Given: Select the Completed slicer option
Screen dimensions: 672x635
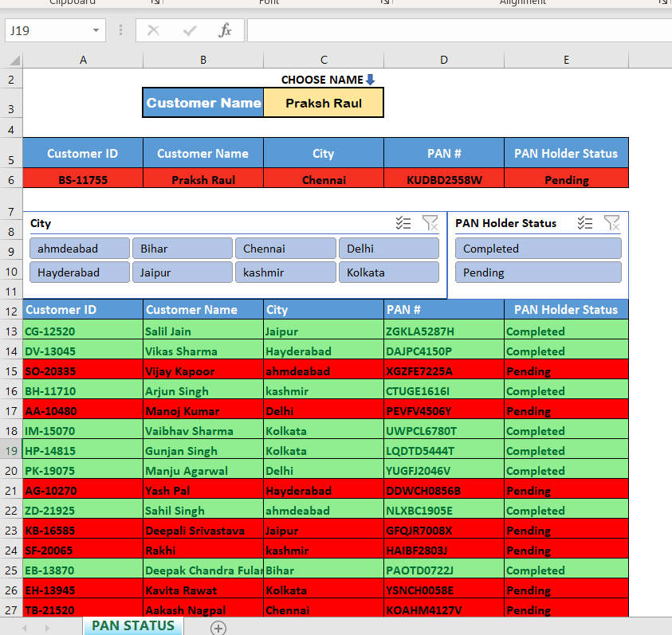Looking at the screenshot, I should [538, 249].
